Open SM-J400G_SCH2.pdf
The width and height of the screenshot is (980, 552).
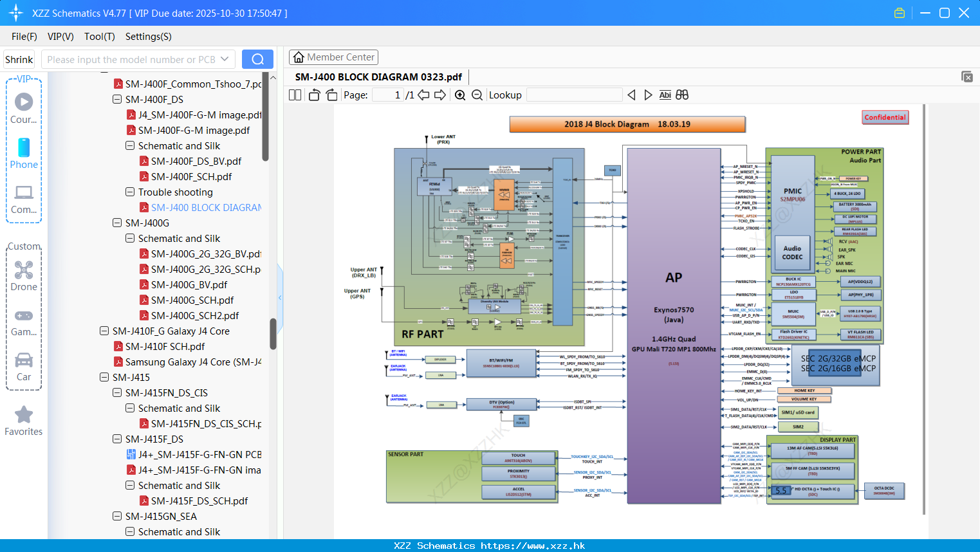coord(189,315)
